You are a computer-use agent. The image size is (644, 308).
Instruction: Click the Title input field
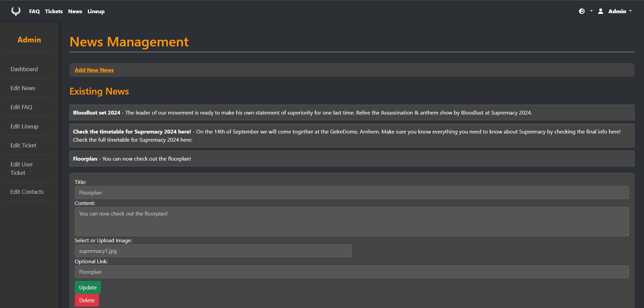(x=352, y=192)
